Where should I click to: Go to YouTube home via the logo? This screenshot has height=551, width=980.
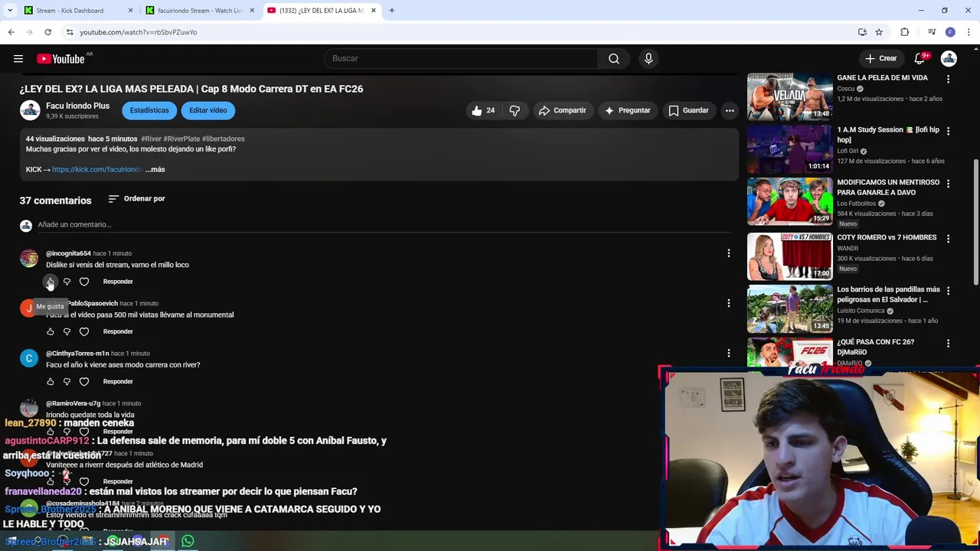tap(60, 59)
